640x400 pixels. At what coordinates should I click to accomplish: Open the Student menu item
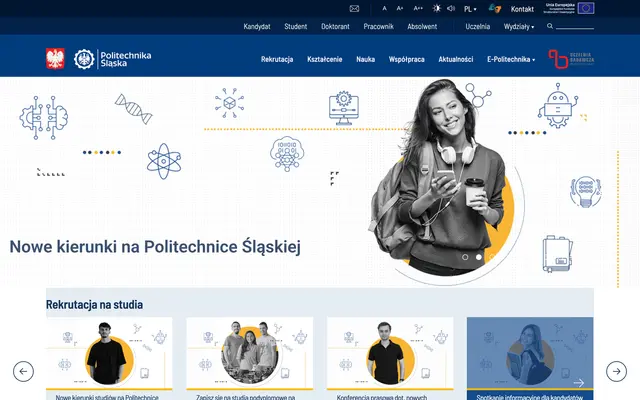296,27
